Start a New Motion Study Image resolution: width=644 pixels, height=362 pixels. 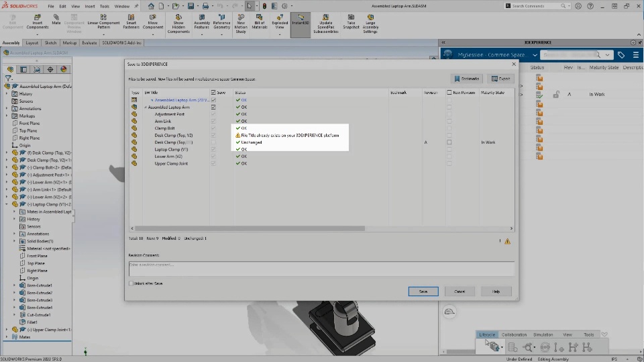[x=241, y=24]
